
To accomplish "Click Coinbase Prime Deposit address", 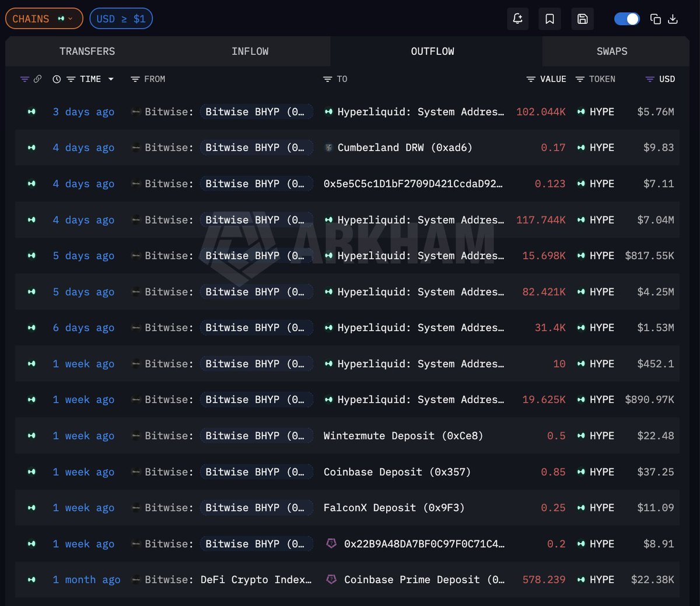I will tap(424, 580).
